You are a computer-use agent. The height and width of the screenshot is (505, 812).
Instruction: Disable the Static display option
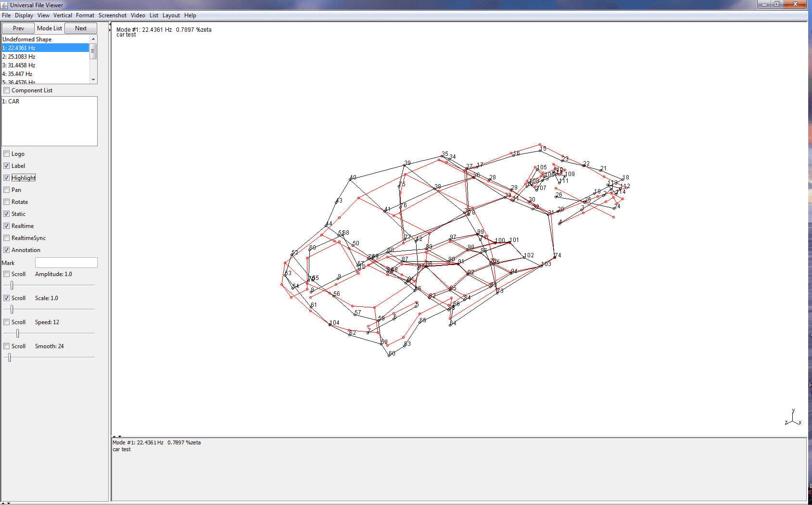click(7, 214)
